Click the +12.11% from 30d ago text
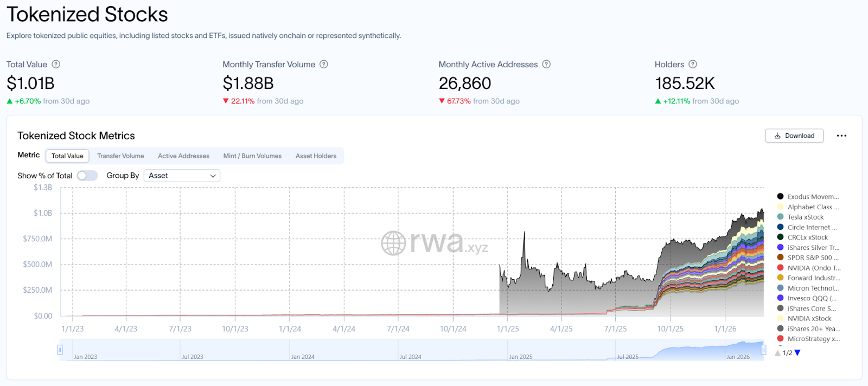The height and width of the screenshot is (386, 868). point(697,101)
